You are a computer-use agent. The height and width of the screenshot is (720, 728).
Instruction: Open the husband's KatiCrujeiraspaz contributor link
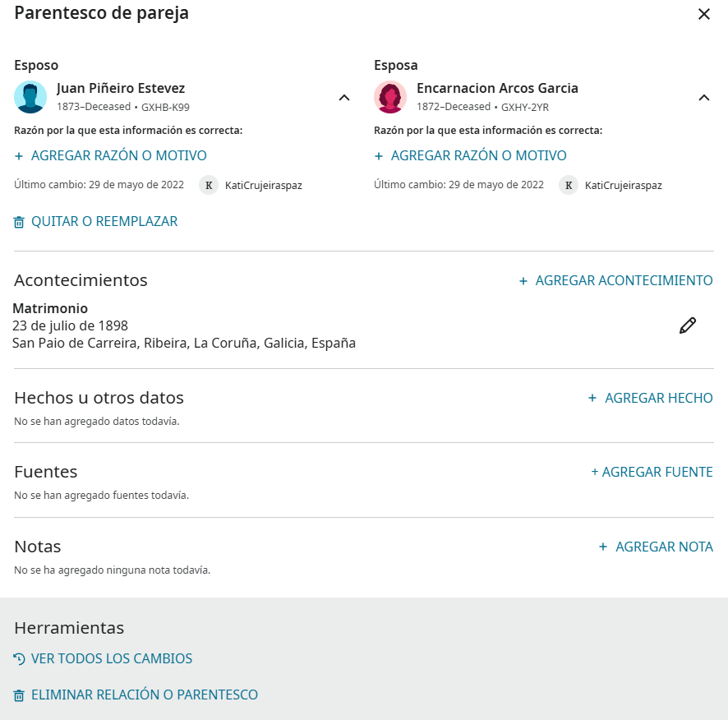(263, 185)
